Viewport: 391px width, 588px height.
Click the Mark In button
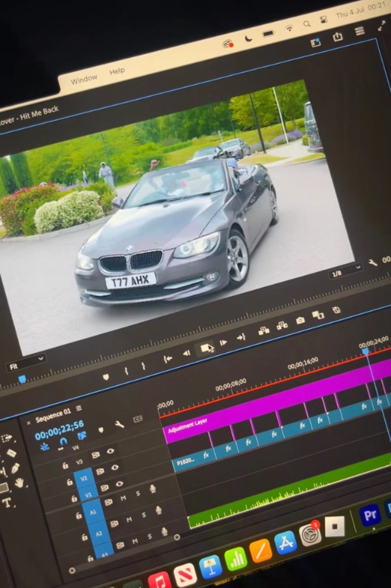[x=126, y=371]
